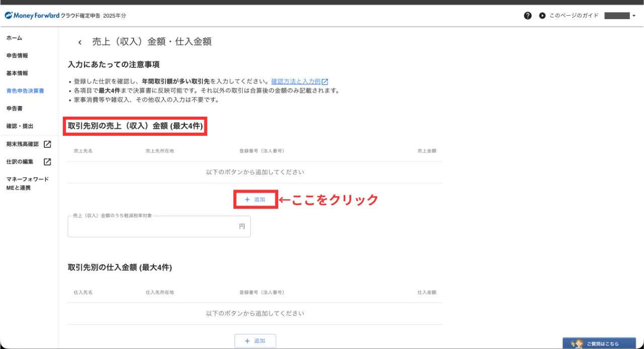Click the Money Forward logo
The height and width of the screenshot is (349, 644).
(32, 16)
